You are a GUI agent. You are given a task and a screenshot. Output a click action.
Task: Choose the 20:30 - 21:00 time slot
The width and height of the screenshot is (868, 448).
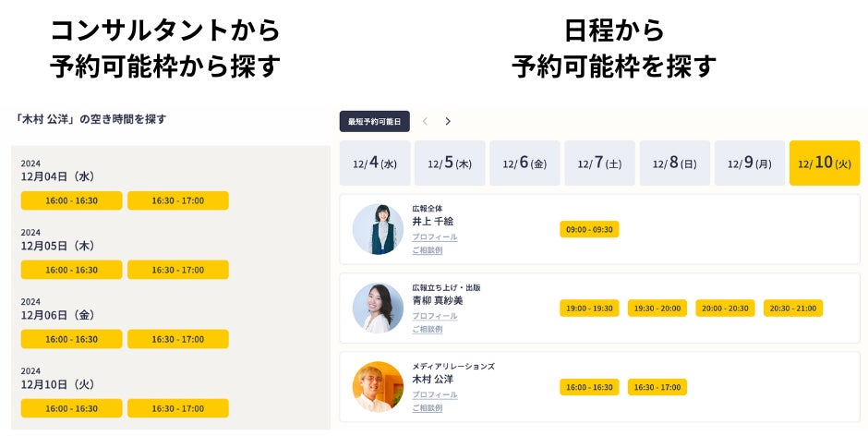792,308
